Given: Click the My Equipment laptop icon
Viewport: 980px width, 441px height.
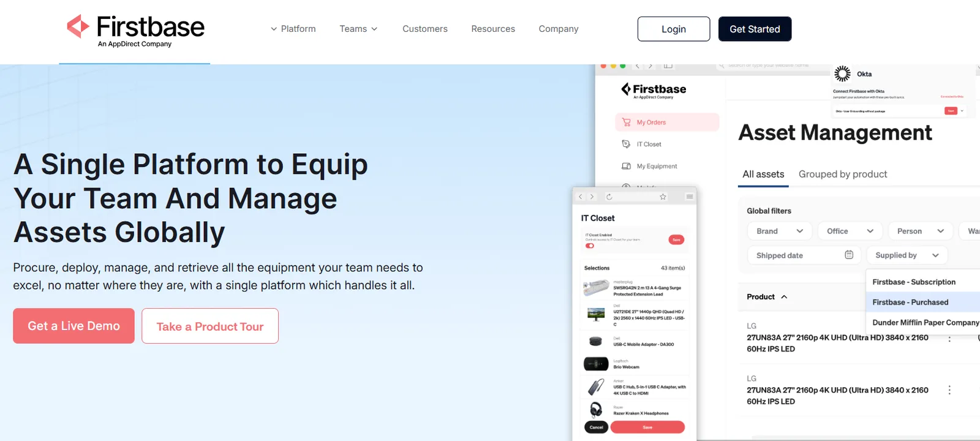Looking at the screenshot, I should pyautogui.click(x=626, y=166).
